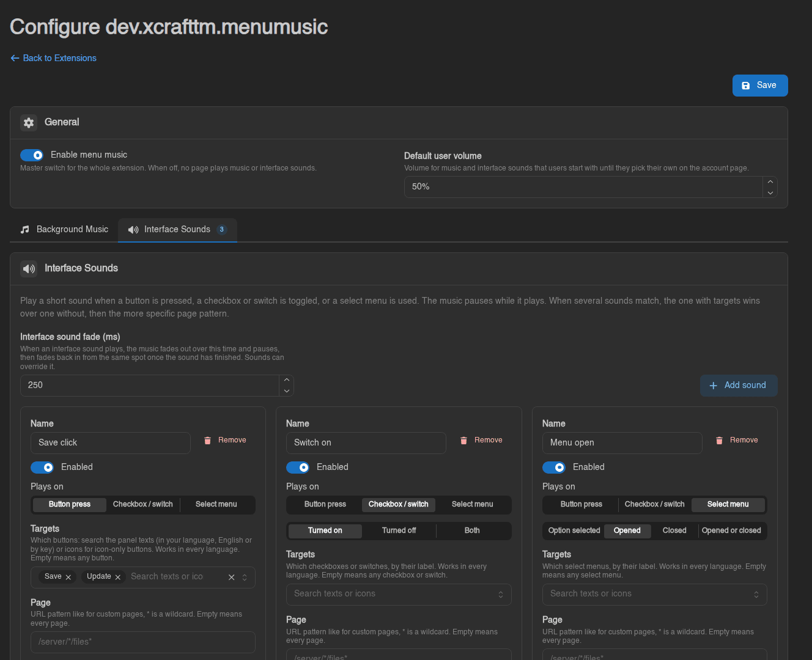Add a new interface sound

point(739,386)
